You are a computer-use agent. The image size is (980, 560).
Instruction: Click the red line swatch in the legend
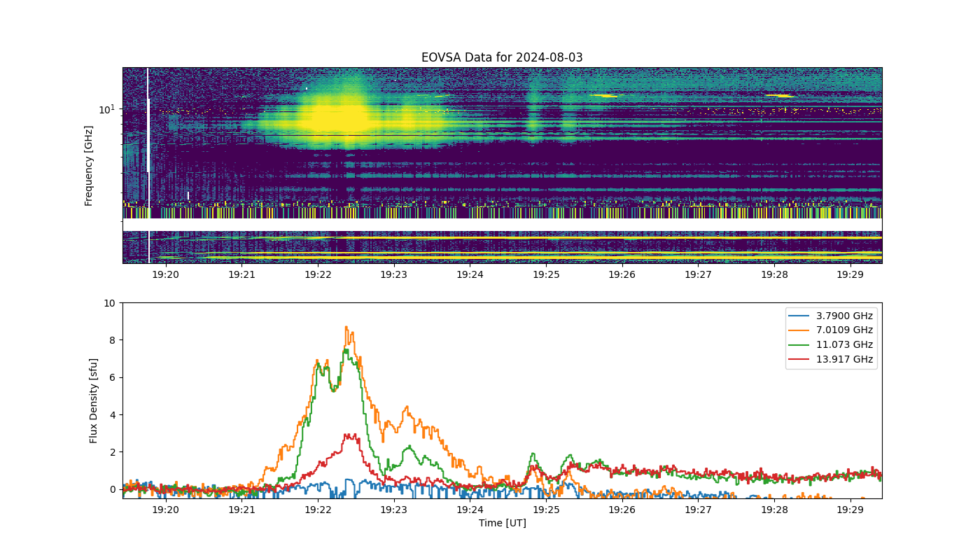(799, 359)
